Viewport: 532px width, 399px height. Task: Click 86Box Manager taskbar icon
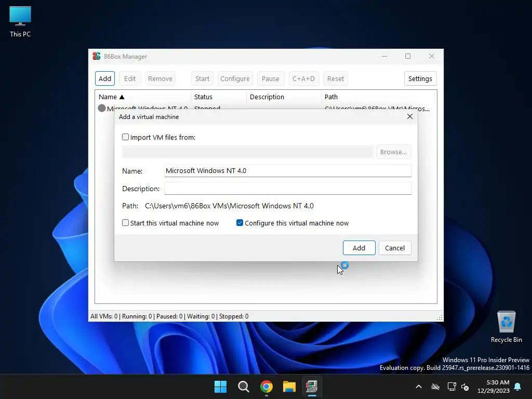click(x=312, y=387)
